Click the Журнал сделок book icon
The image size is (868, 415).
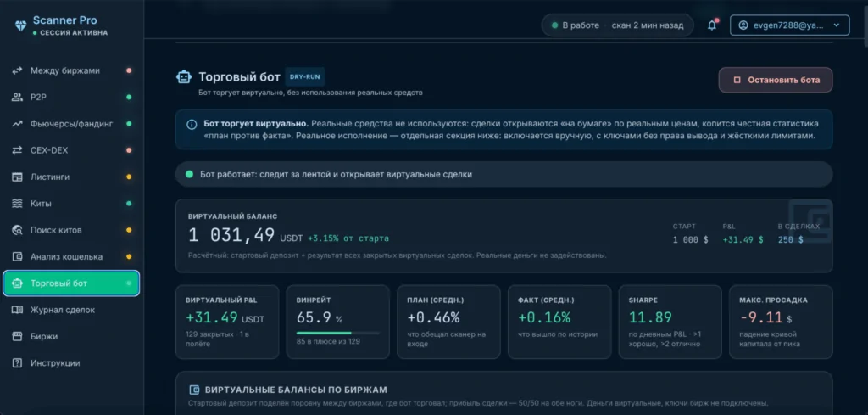pyautogui.click(x=17, y=310)
